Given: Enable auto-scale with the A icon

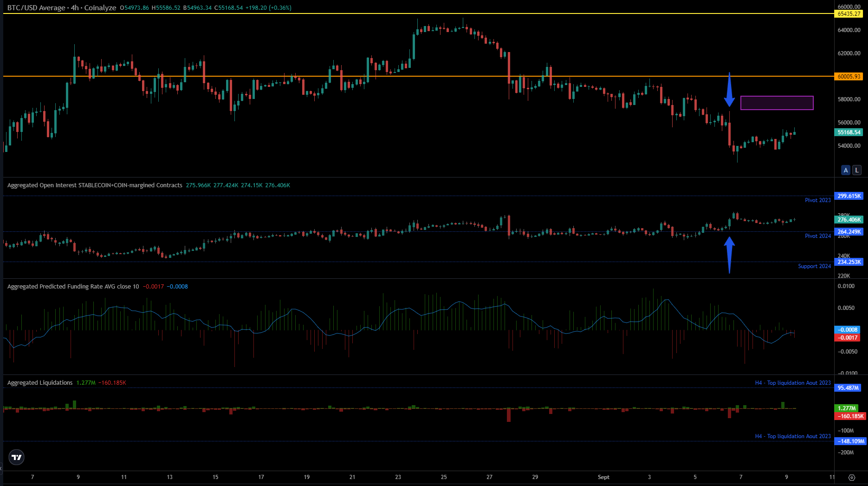Looking at the screenshot, I should tap(846, 171).
